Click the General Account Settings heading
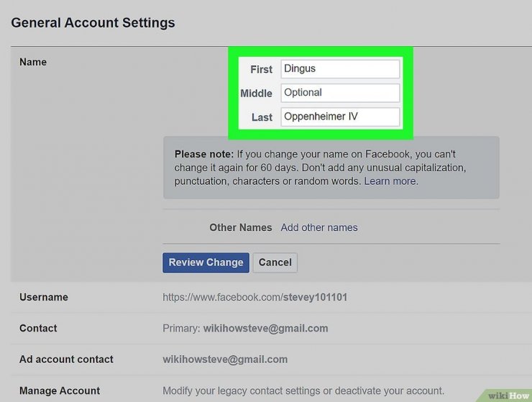 93,22
